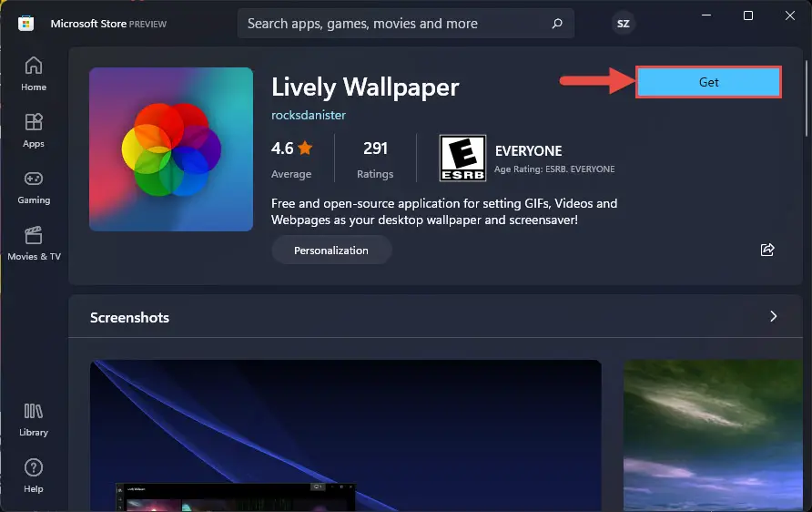Open Movies & TV section
812x512 pixels.
(34, 243)
